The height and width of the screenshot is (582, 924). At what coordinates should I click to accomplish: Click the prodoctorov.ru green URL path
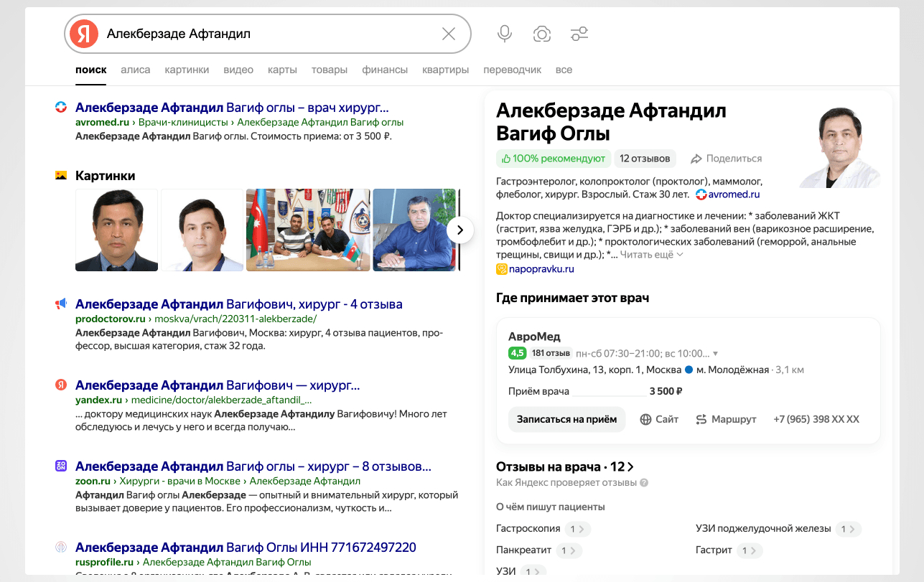pos(196,319)
